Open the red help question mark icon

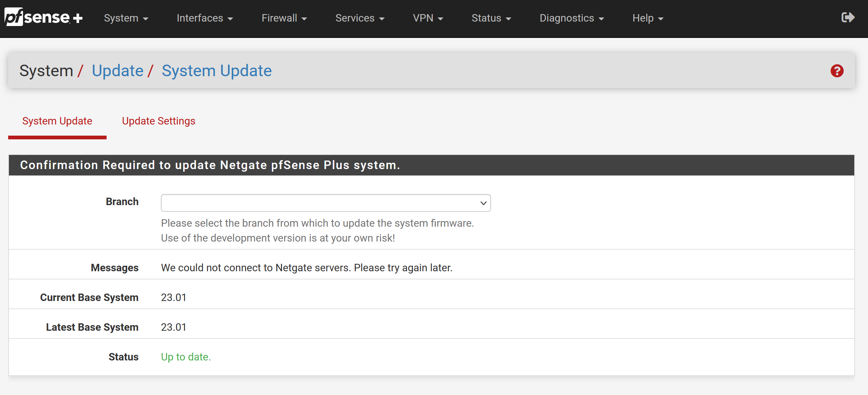(837, 71)
